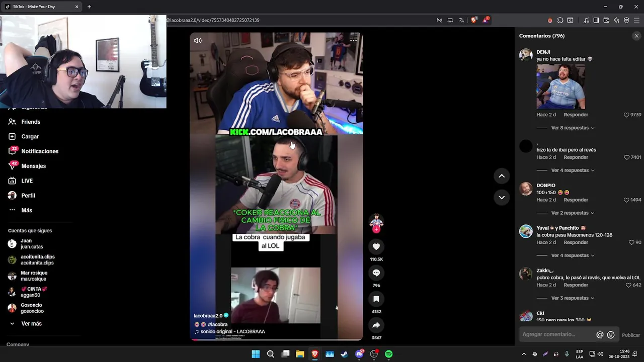The image size is (644, 362).
Task: Go to the next video arrow
Action: (x=502, y=197)
